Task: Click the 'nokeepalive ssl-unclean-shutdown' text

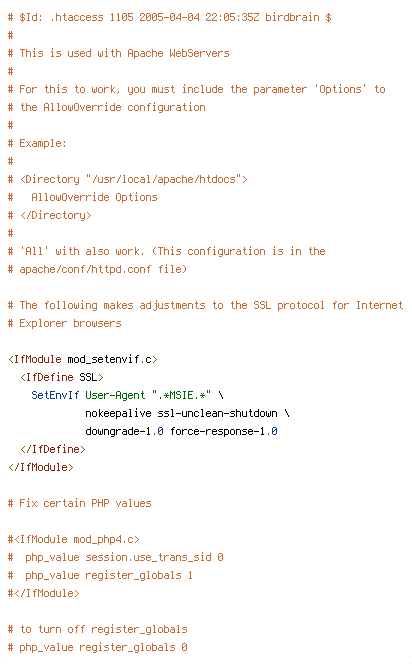Action: tap(181, 413)
